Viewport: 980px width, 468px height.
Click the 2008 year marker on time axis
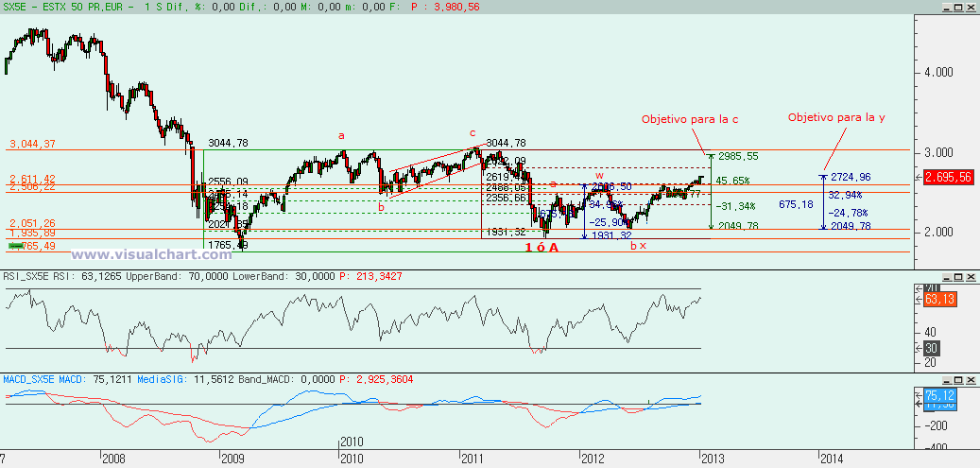(113, 459)
